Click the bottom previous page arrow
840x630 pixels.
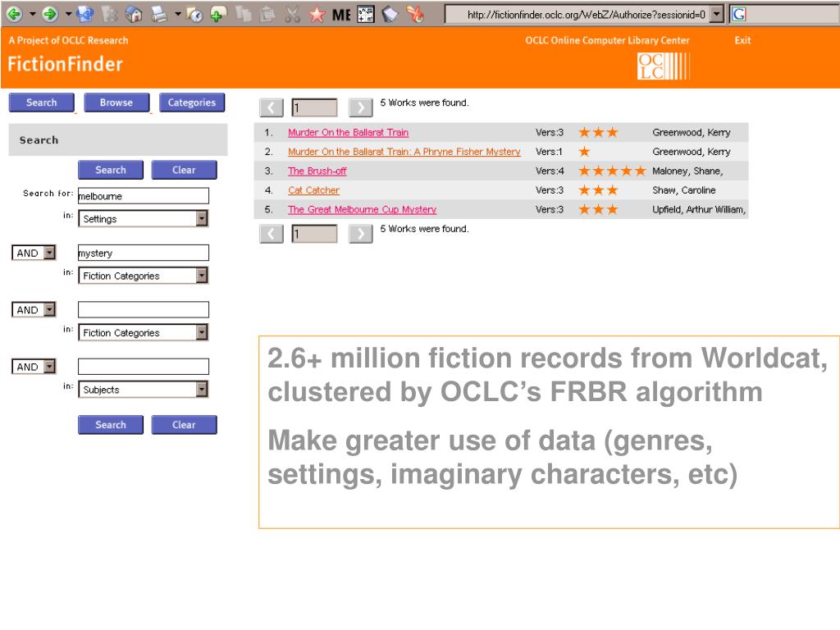[271, 234]
